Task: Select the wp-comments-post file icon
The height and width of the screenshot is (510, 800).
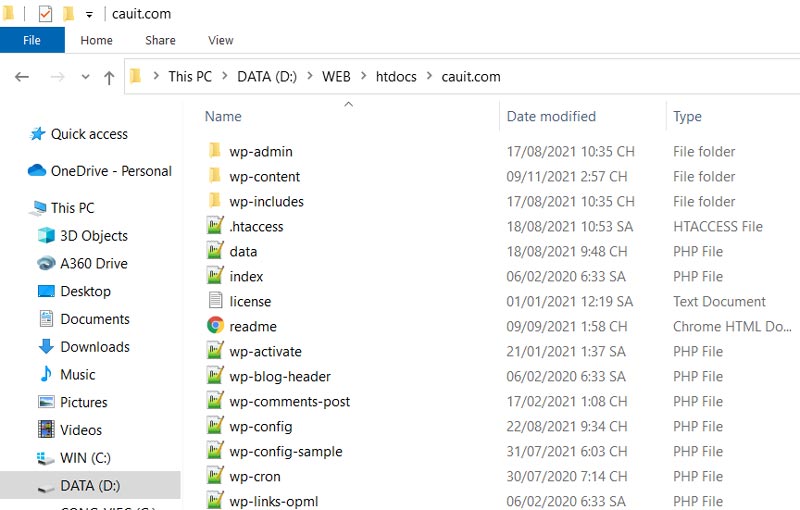Action: tap(215, 400)
